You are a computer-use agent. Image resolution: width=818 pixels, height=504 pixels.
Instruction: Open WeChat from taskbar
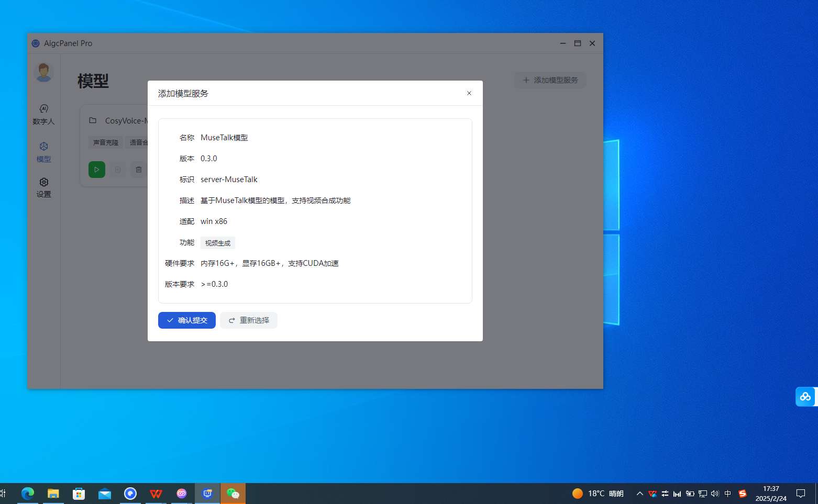(x=233, y=494)
